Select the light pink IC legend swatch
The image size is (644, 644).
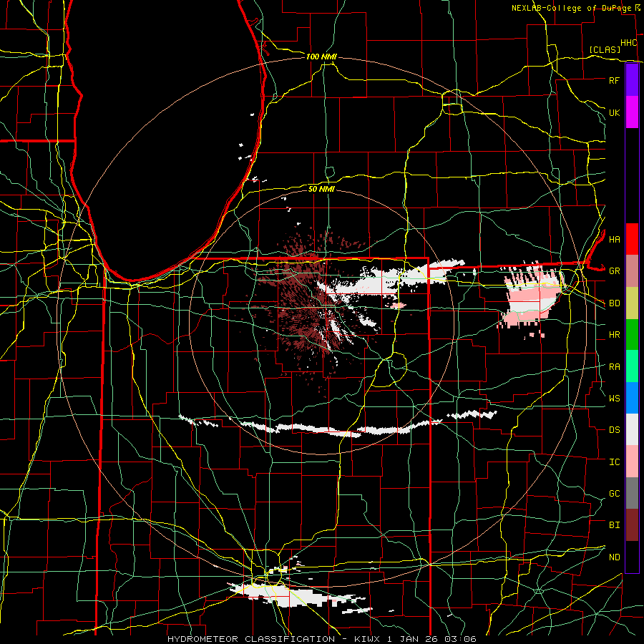(x=632, y=462)
